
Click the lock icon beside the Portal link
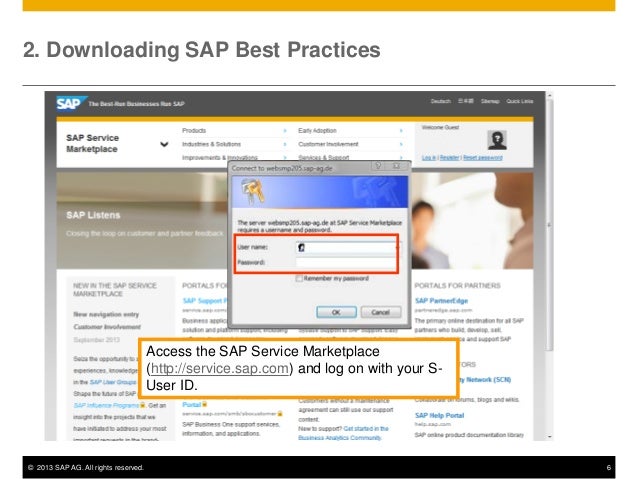205,405
